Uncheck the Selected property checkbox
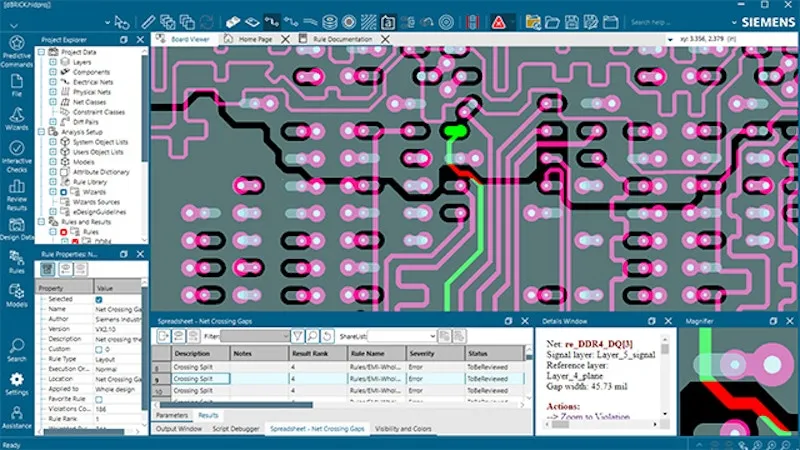This screenshot has width=800, height=450. [x=99, y=299]
